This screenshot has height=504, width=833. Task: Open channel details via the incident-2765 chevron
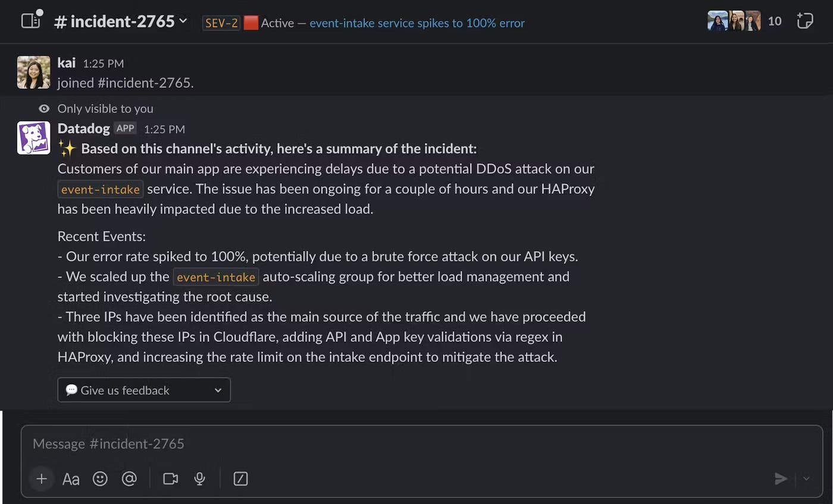tap(183, 21)
